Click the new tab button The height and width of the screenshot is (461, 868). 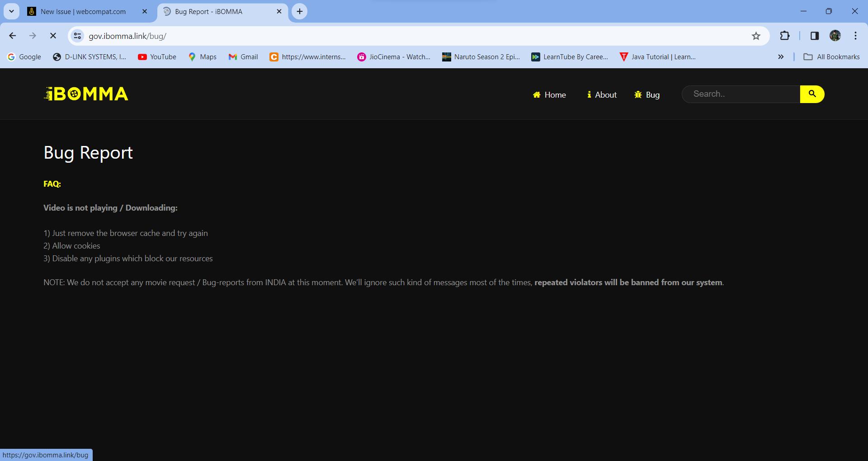click(299, 11)
